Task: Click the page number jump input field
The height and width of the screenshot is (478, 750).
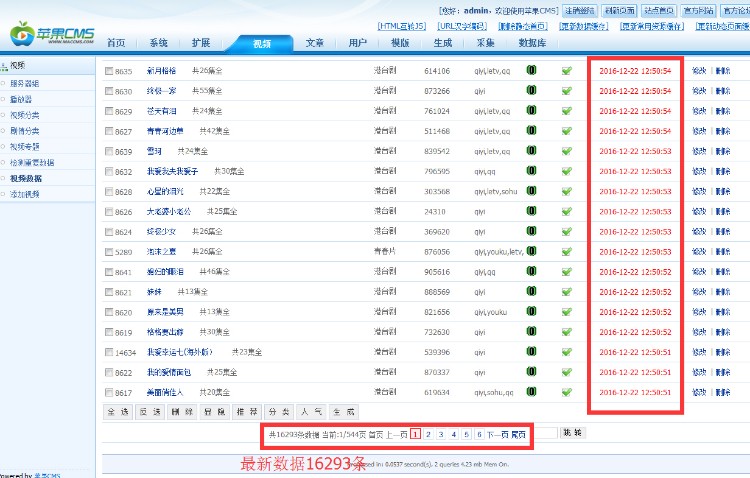Action: pyautogui.click(x=546, y=433)
